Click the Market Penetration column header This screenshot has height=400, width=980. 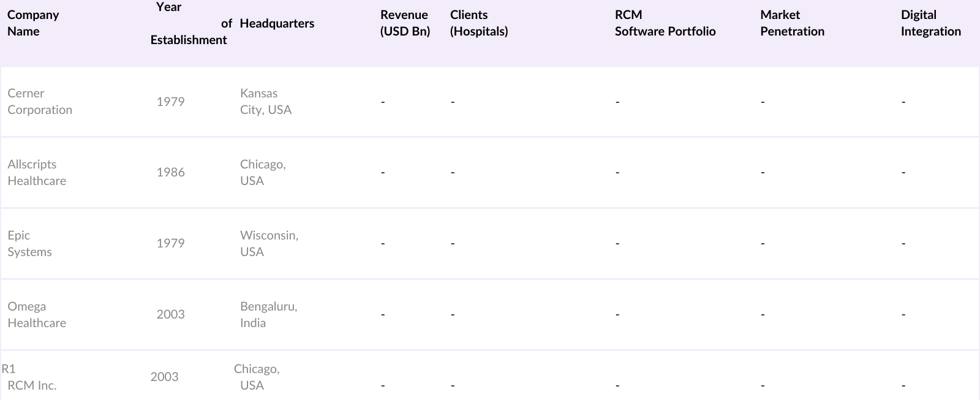792,23
